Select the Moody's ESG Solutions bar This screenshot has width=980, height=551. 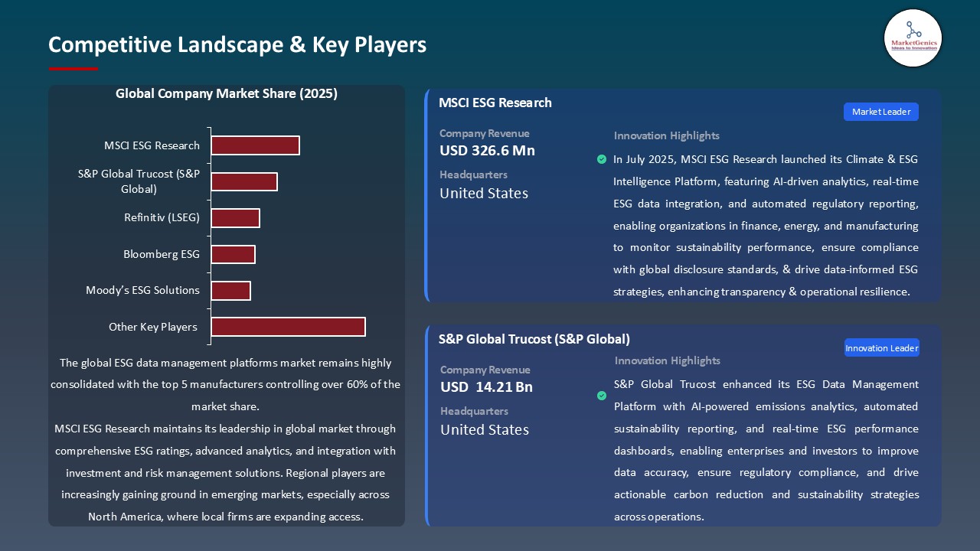pyautogui.click(x=231, y=291)
